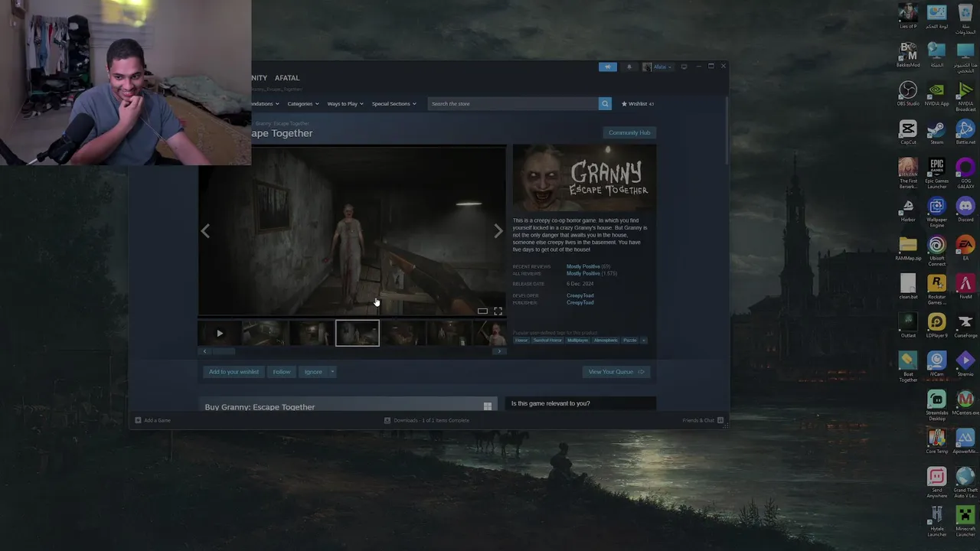The height and width of the screenshot is (551, 980).
Task: Open Friends & Chat panel
Action: [x=703, y=420]
